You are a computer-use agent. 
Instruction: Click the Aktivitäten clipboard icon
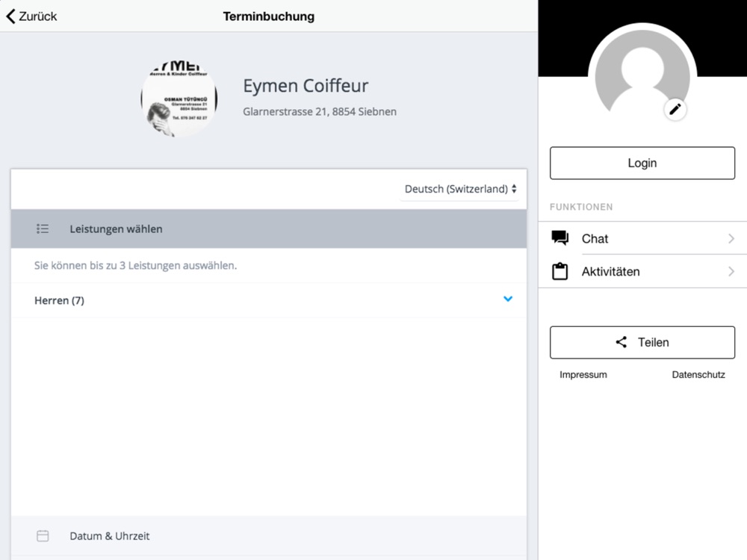[x=560, y=272]
